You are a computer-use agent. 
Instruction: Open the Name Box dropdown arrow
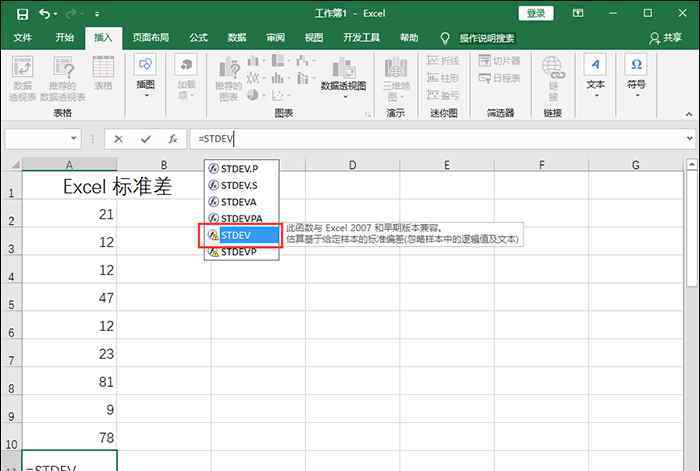pyautogui.click(x=74, y=138)
